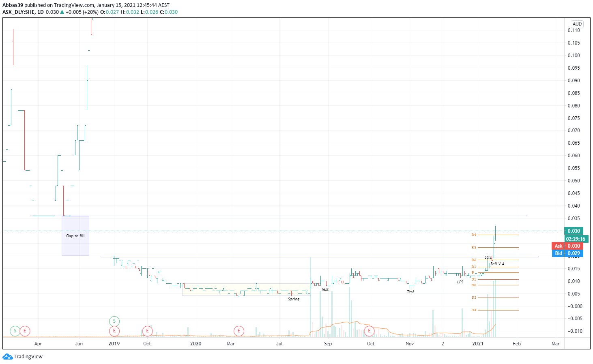593x364 pixels.
Task: Click the 2021 label on the time axis
Action: tap(478, 344)
